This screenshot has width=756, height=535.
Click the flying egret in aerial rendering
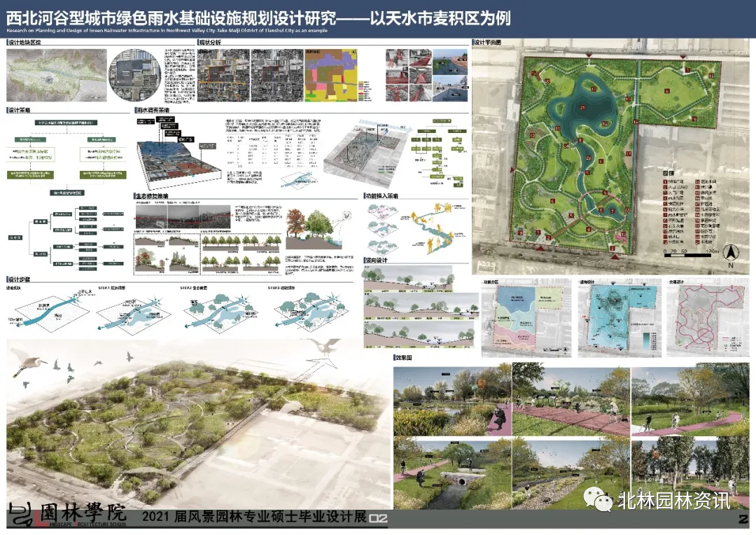tap(27, 362)
